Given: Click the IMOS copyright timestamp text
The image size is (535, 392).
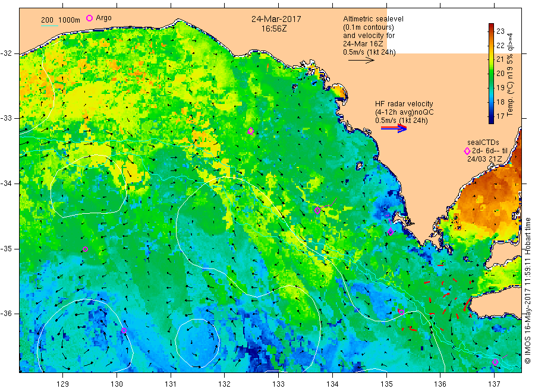Looking at the screenshot, I should [x=527, y=290].
